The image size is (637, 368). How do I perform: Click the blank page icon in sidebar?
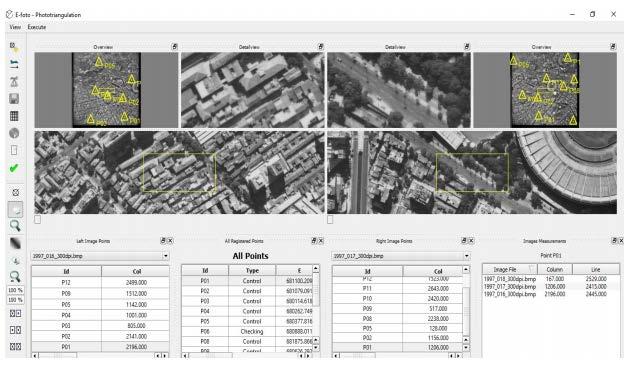tap(14, 150)
